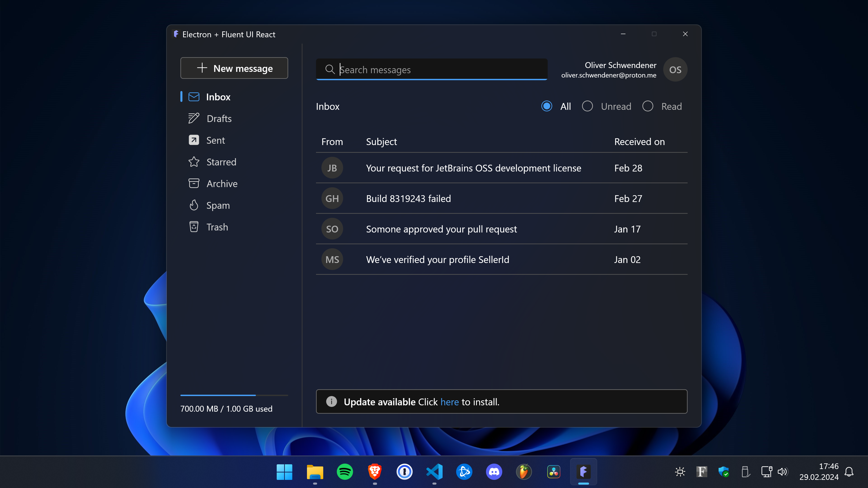
Task: Click the OS user avatar
Action: (675, 70)
